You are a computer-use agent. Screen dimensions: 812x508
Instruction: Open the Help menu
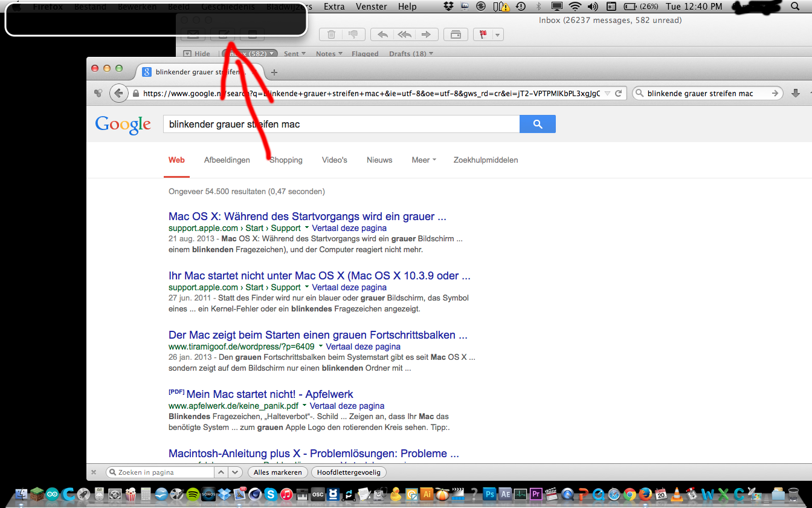407,7
